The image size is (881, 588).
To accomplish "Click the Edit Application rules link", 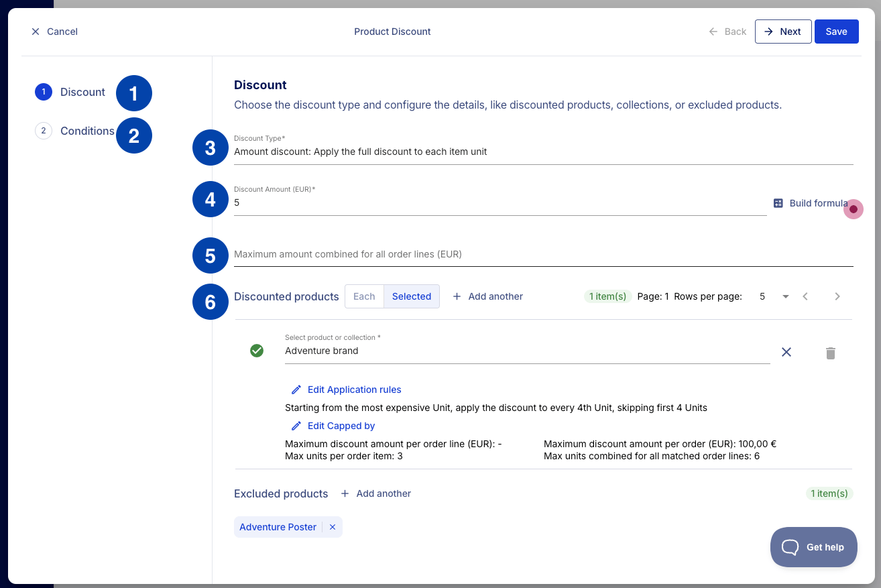I will click(354, 390).
